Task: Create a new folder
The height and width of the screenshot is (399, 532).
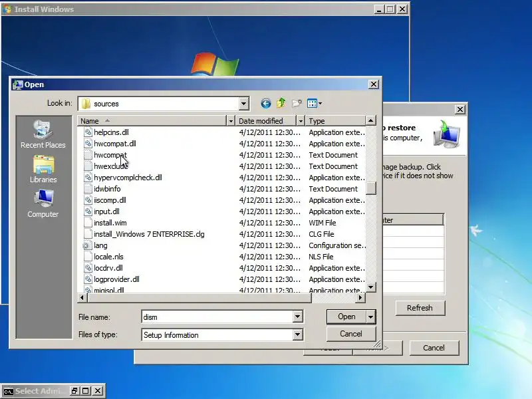Action: (x=297, y=103)
